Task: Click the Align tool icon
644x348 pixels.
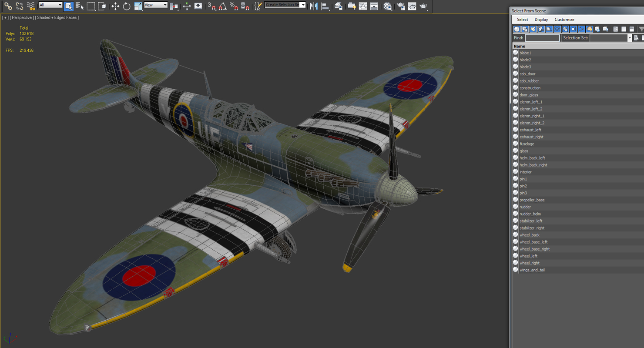Action: click(325, 6)
